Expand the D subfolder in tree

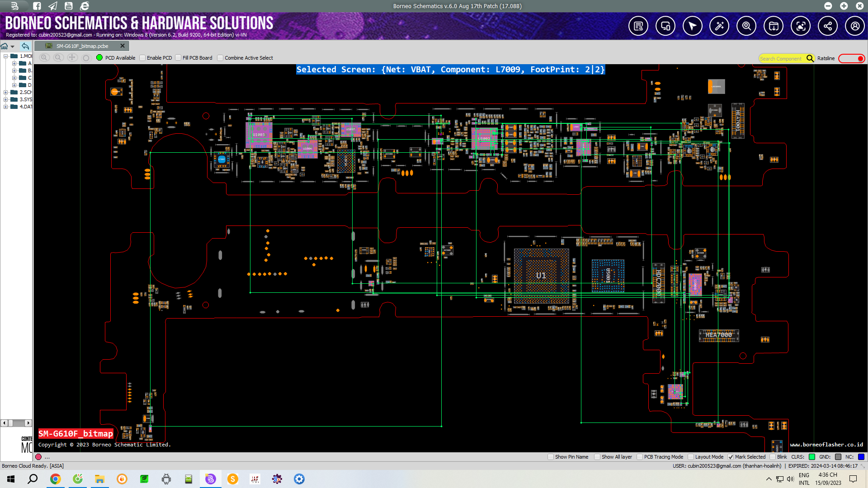[14, 85]
